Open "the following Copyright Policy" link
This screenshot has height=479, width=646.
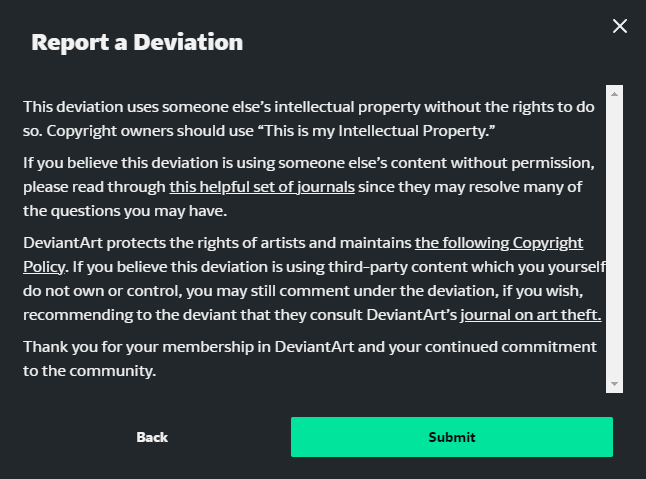499,243
